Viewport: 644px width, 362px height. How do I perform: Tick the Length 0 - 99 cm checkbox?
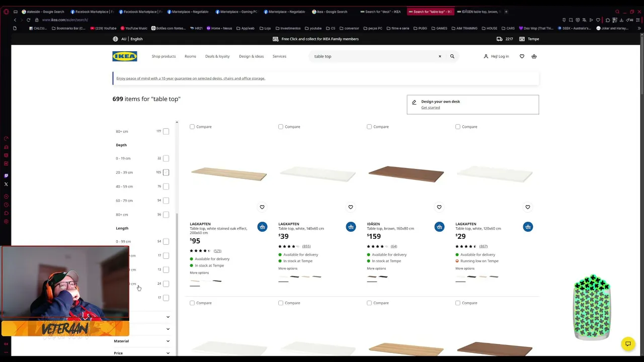coord(166,241)
